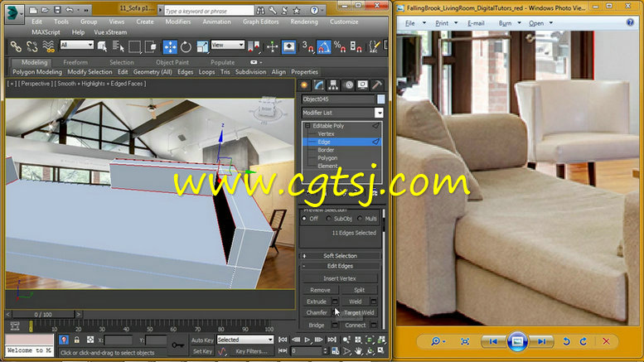Open the Modifiers menu
644x362 pixels.
[178, 22]
